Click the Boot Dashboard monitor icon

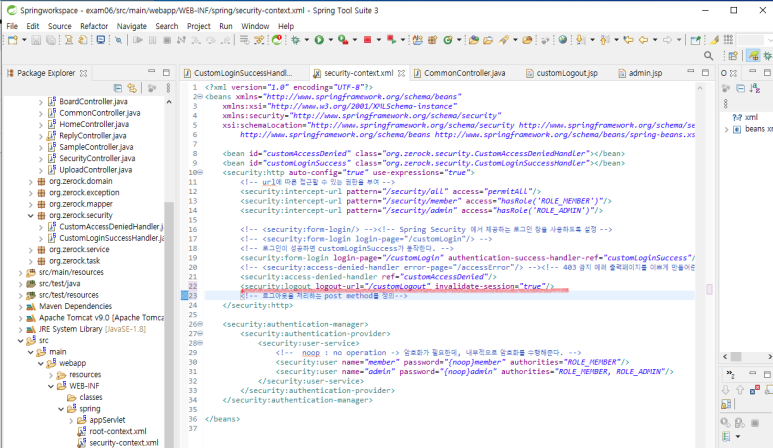coord(101,40)
